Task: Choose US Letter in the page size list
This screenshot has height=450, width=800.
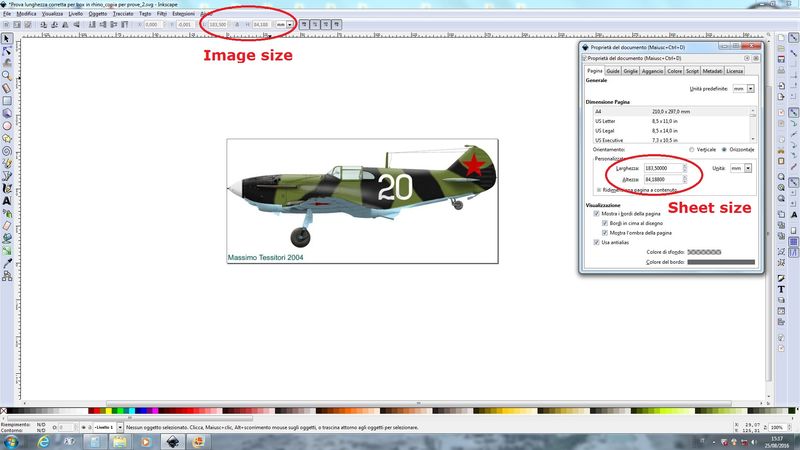Action: coord(671,121)
